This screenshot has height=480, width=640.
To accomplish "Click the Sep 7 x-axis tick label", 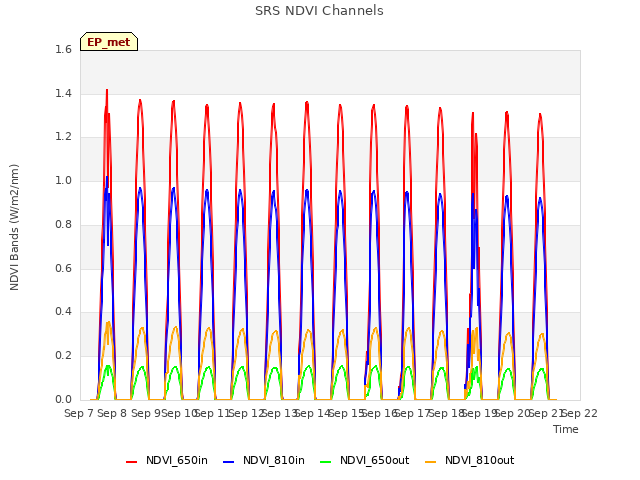I will pos(79,413).
